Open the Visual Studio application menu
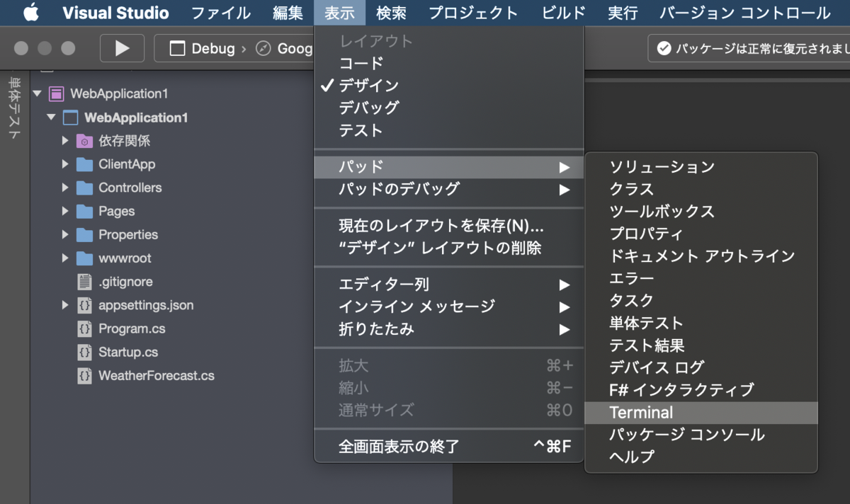This screenshot has height=504, width=850. click(x=116, y=13)
